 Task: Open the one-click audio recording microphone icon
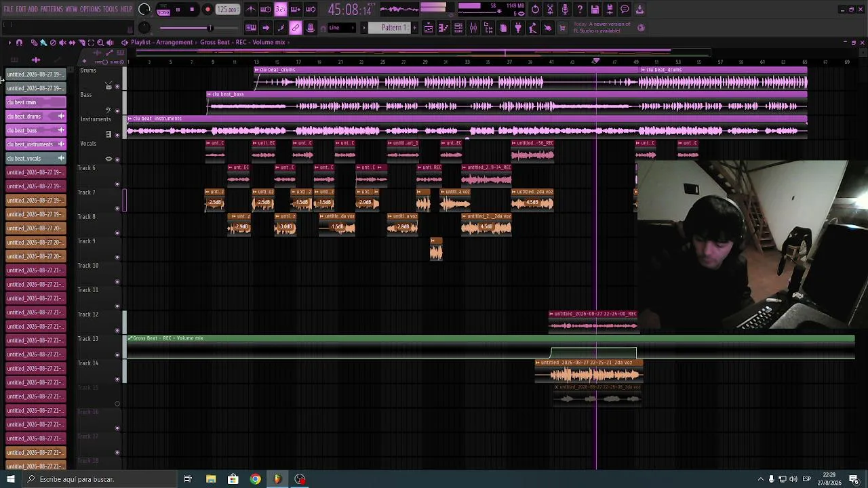tap(565, 9)
